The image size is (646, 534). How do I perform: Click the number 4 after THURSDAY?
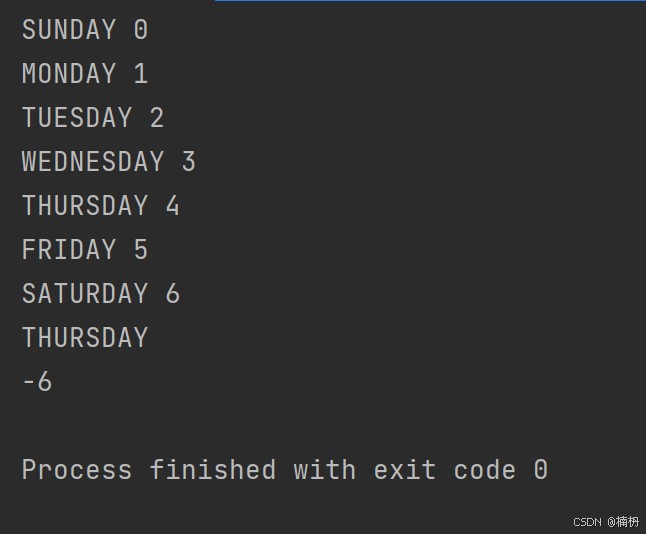173,206
